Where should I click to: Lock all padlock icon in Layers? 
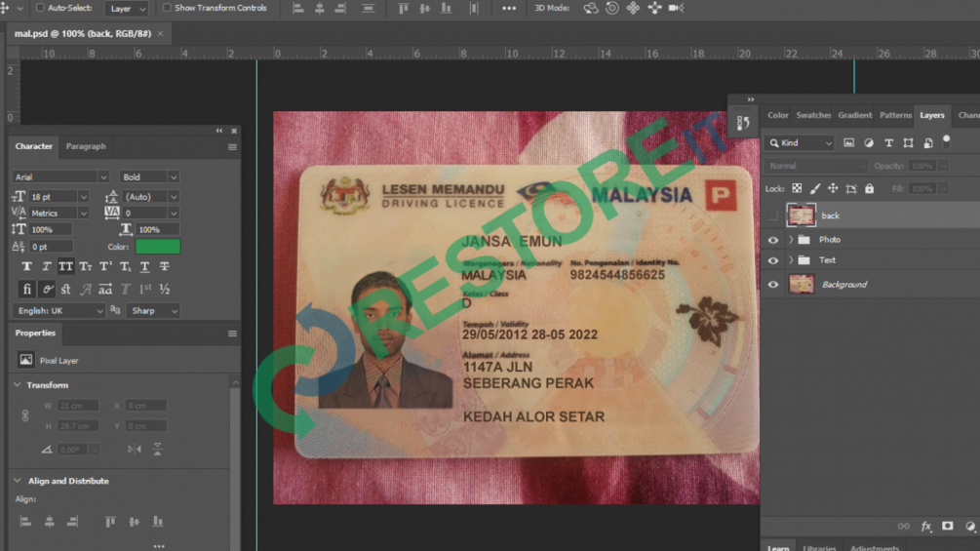[x=870, y=188]
